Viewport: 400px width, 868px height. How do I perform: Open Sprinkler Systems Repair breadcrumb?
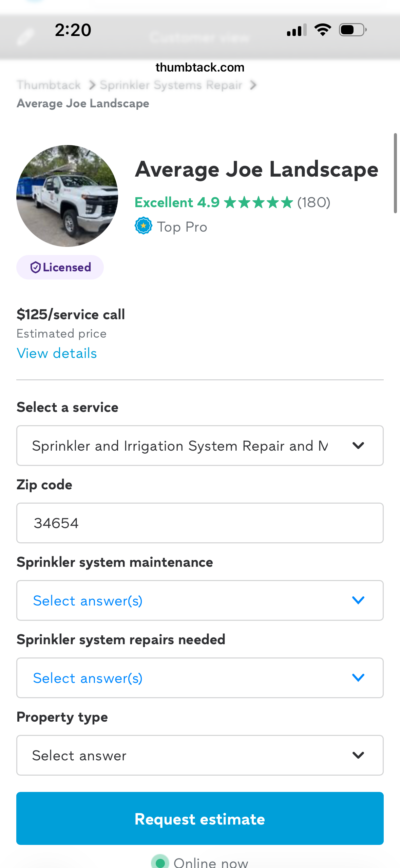pos(171,85)
